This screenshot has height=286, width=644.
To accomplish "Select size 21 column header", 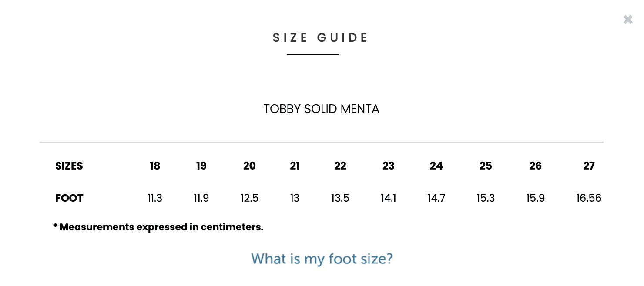I will [x=295, y=166].
